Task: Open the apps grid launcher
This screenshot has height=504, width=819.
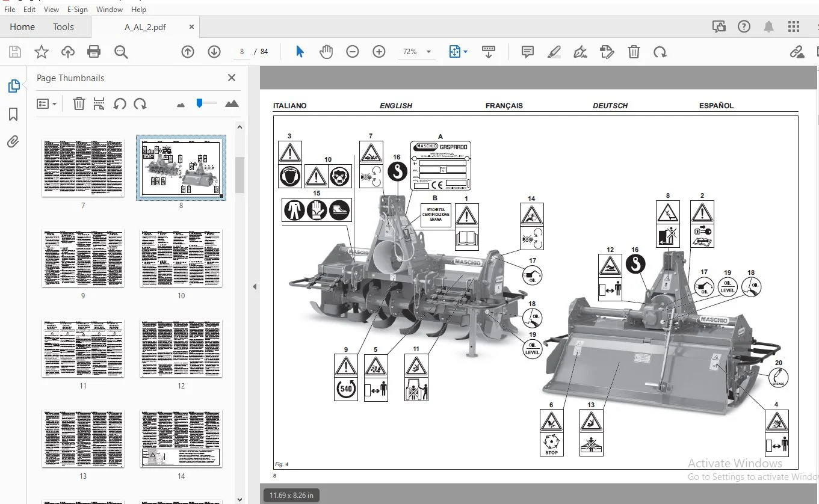Action: (794, 26)
